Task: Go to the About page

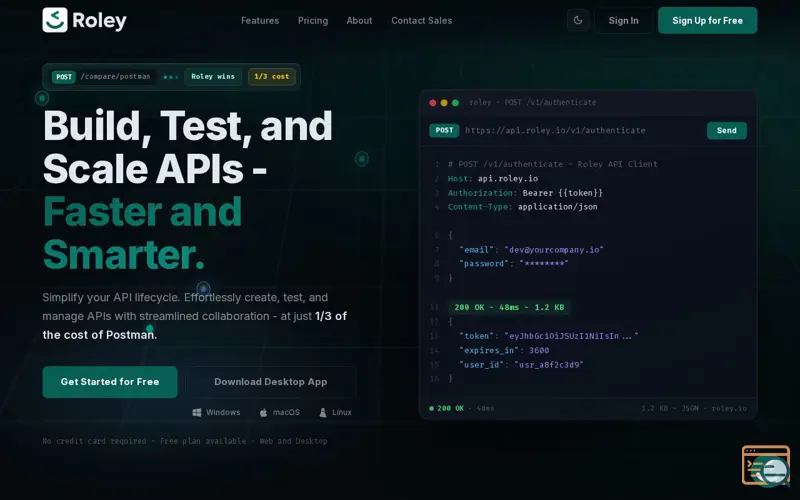Action: (x=359, y=21)
